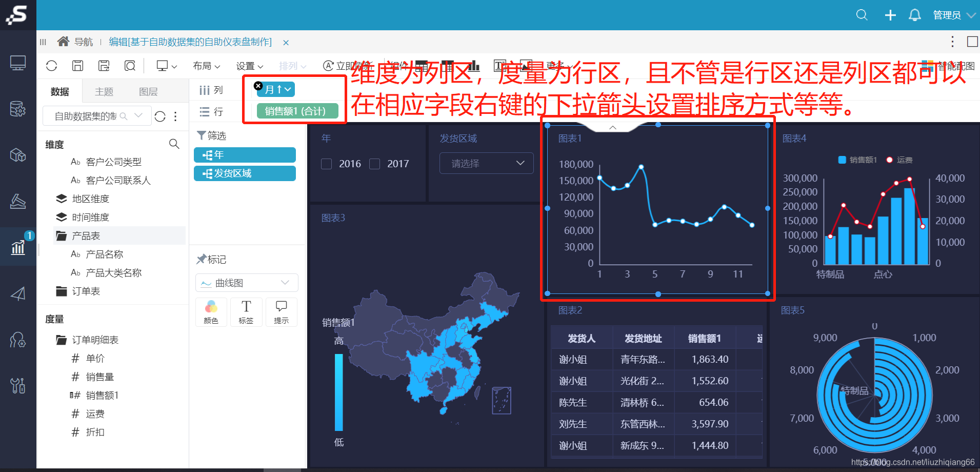Sort by the 发货地址 column header
Screen dimensions: 980x472
(643, 339)
